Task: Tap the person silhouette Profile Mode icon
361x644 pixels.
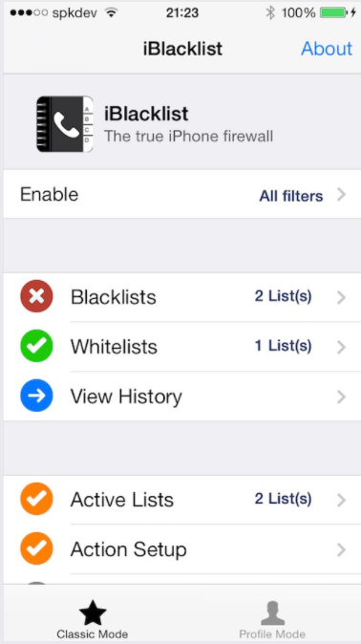Action: (272, 612)
